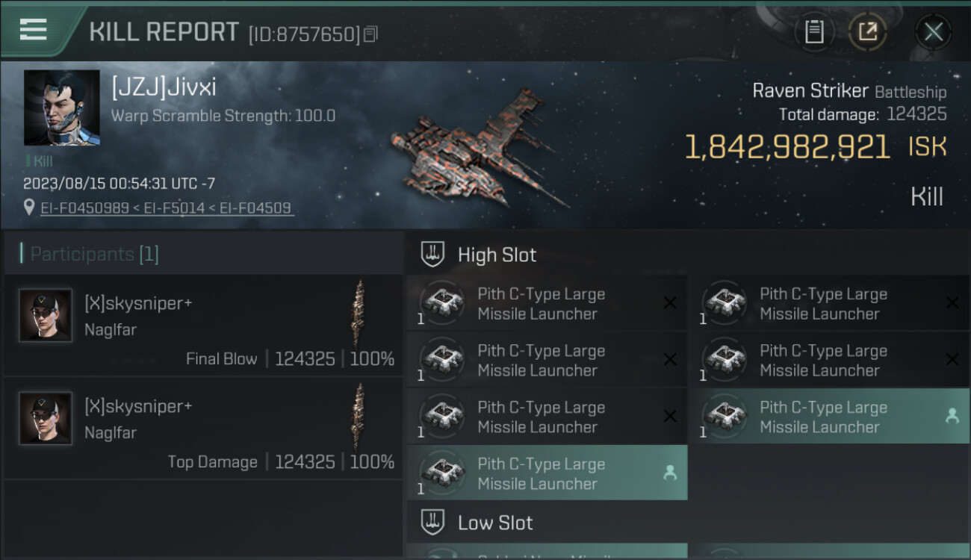Expand the Low Slot section
This screenshot has height=560, width=971.
click(495, 523)
